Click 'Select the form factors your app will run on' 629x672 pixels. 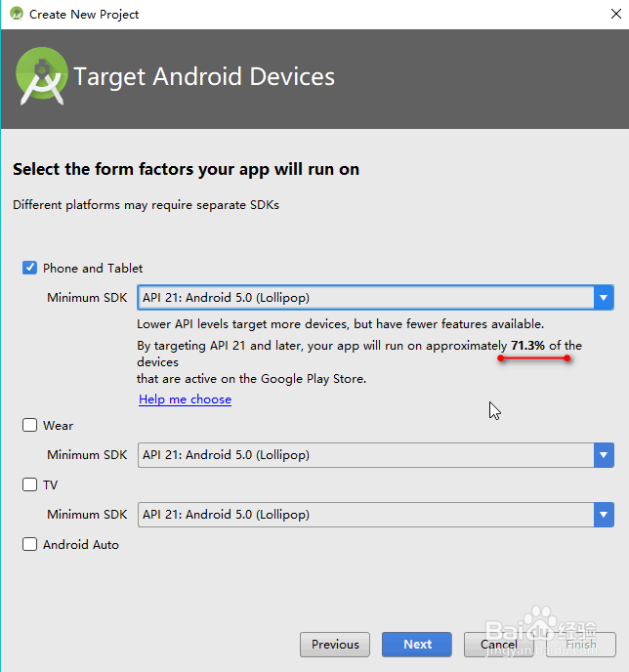click(186, 169)
